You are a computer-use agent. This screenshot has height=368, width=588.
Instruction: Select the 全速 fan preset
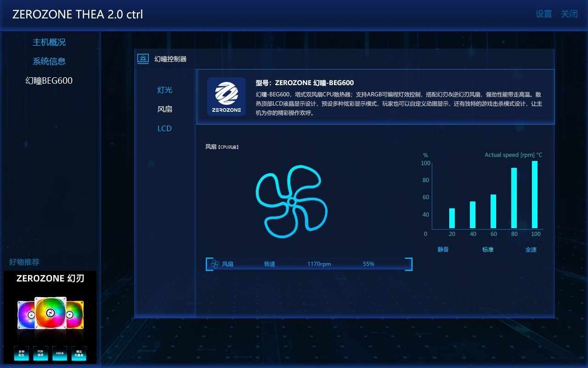531,249
